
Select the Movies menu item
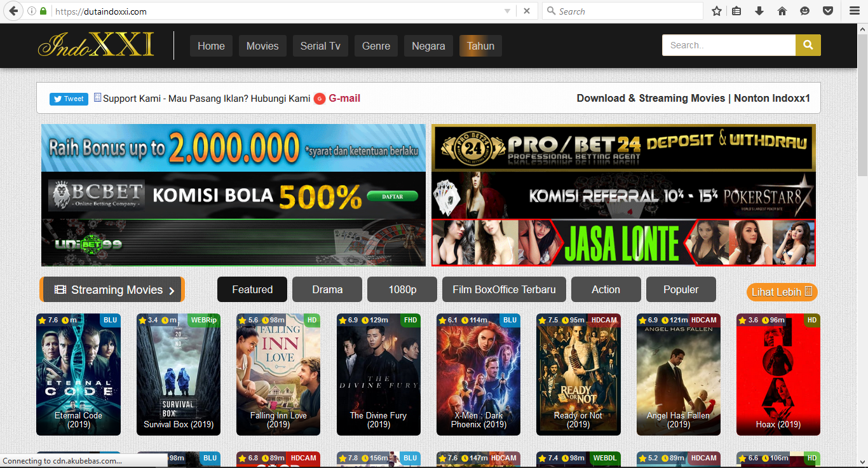click(262, 45)
